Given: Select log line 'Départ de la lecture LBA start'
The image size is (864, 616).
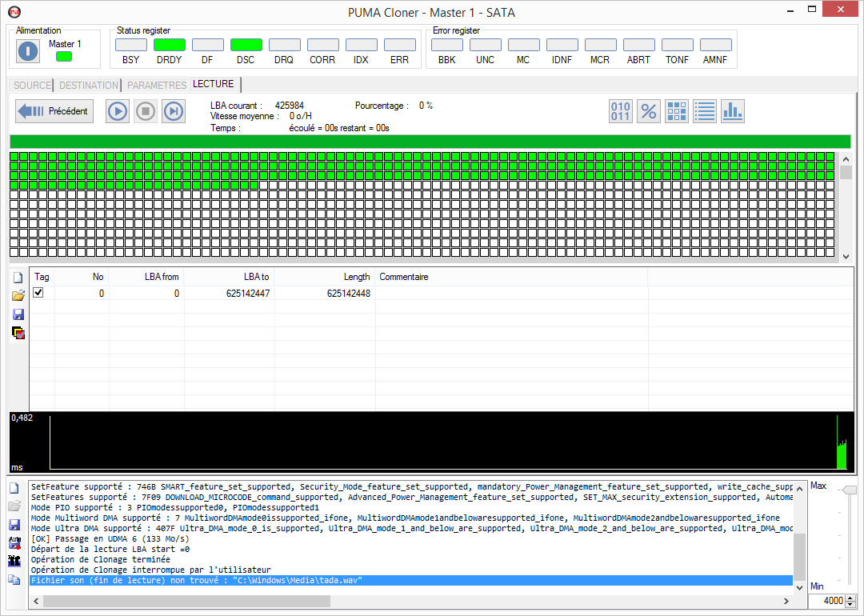Looking at the screenshot, I should point(110,550).
